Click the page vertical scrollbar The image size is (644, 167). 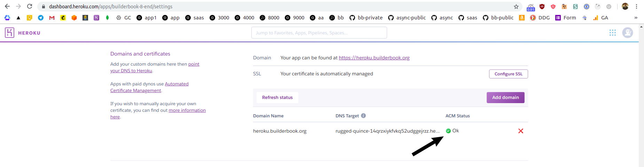[x=641, y=95]
